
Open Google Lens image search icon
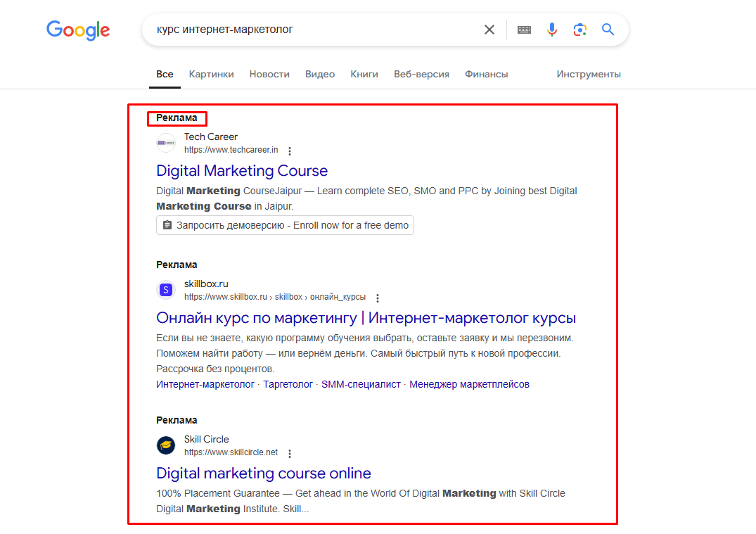579,30
